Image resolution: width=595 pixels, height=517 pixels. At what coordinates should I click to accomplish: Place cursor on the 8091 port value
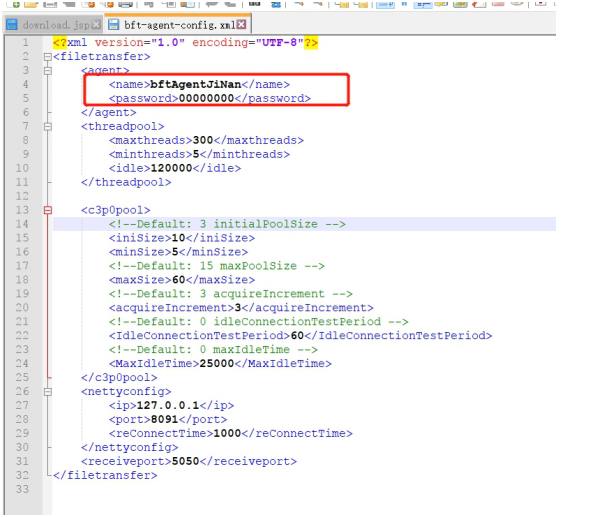tap(164, 419)
